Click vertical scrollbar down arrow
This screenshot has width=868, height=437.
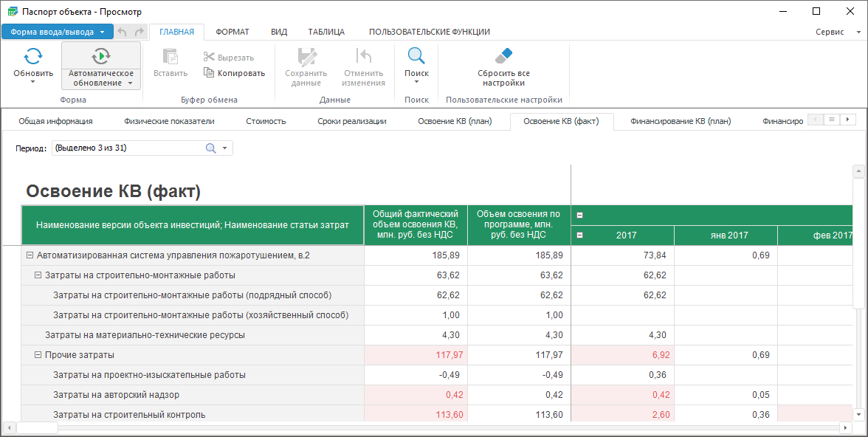tap(858, 413)
